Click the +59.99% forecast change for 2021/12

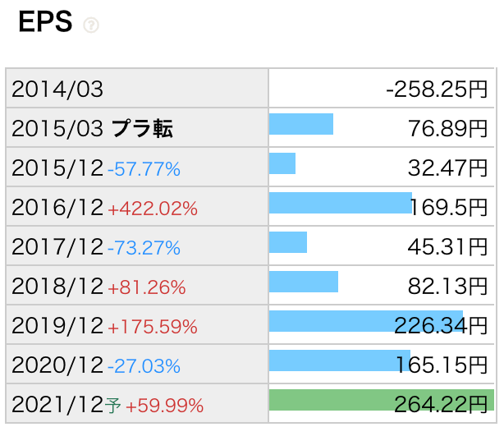164,405
